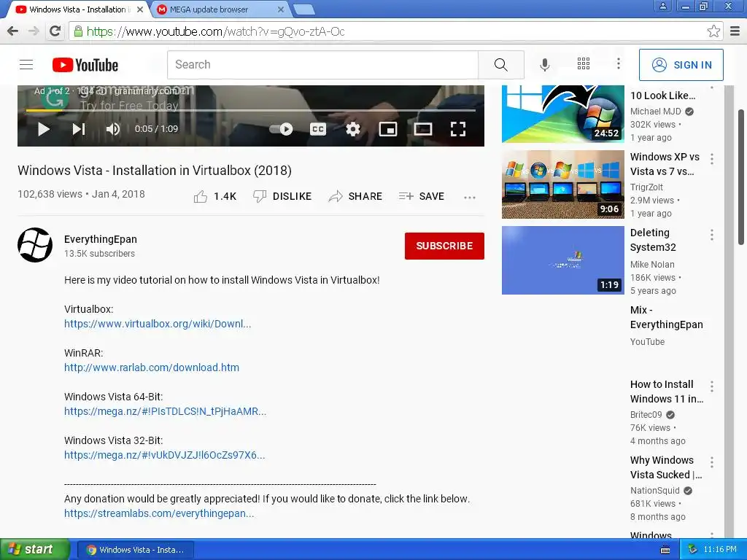Open Why Windows Vista Sucked video
The image size is (747, 560).
pyautogui.click(x=666, y=467)
